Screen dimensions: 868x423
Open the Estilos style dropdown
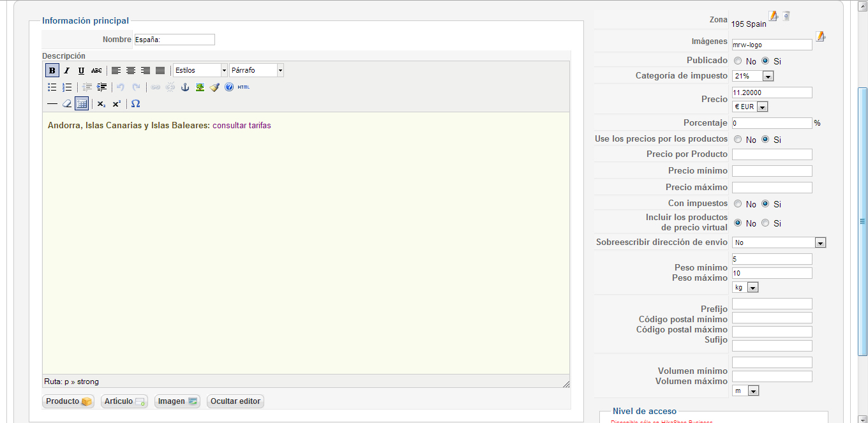pyautogui.click(x=200, y=70)
